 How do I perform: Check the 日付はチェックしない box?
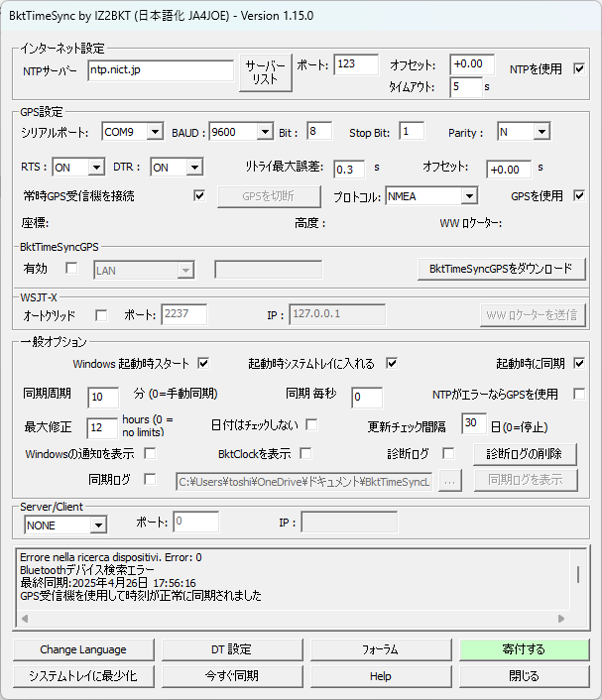311,424
